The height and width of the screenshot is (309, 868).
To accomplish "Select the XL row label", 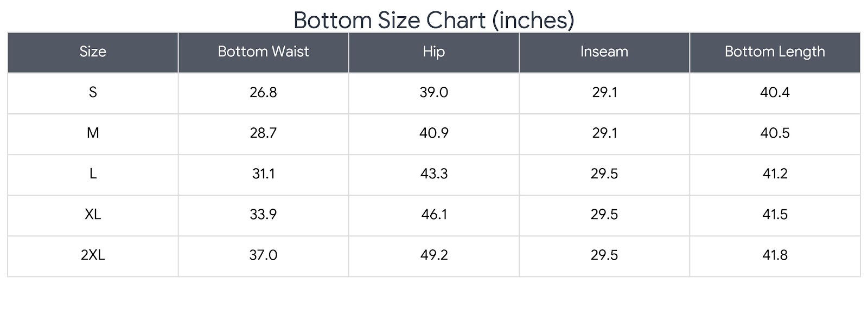I will [x=93, y=214].
